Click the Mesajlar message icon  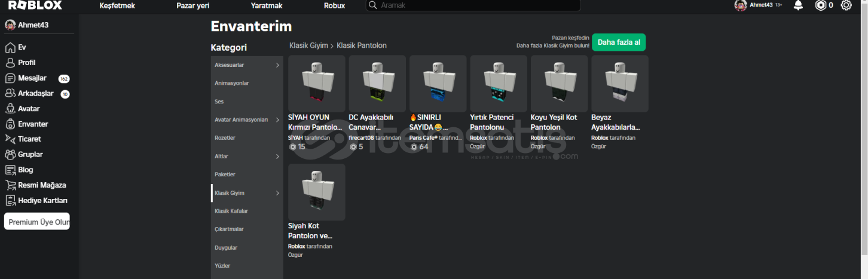point(10,78)
